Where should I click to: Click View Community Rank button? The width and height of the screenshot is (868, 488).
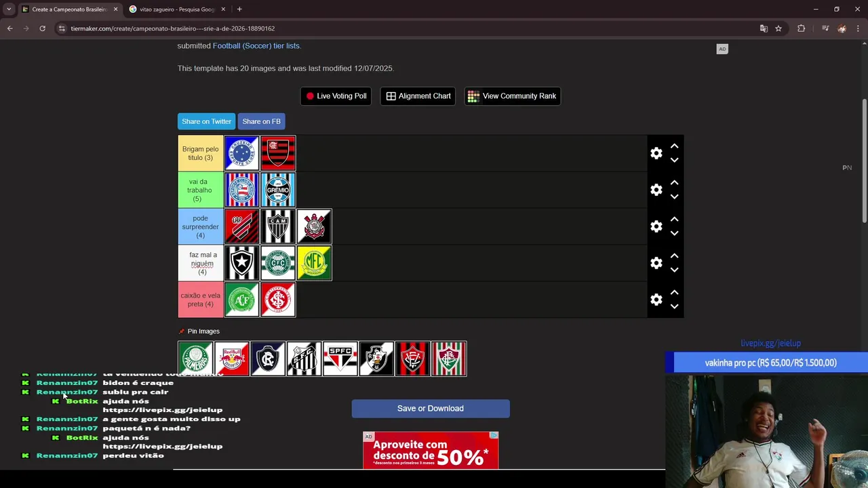(512, 96)
